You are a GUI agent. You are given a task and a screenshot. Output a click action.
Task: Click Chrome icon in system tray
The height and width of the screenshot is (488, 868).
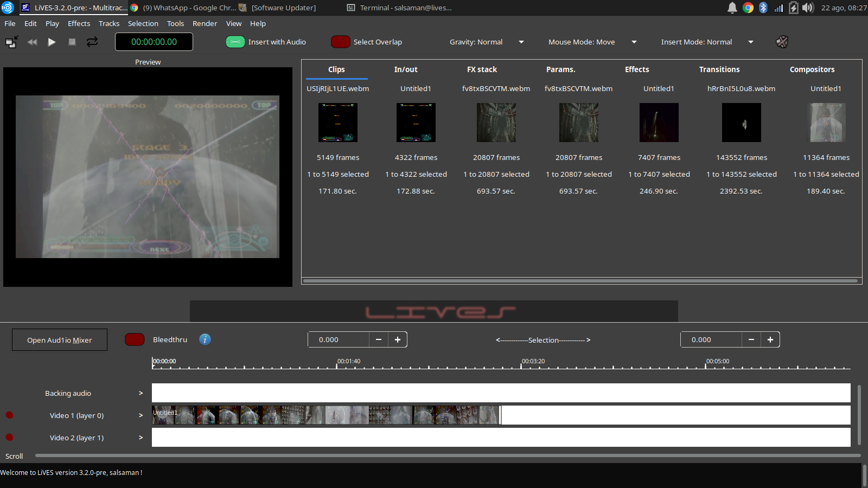(x=748, y=8)
